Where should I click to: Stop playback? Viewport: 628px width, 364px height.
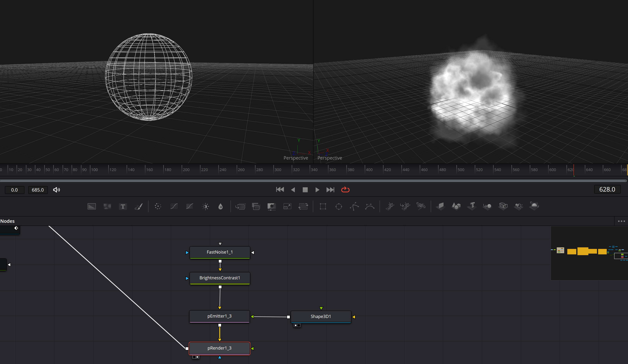(x=305, y=190)
